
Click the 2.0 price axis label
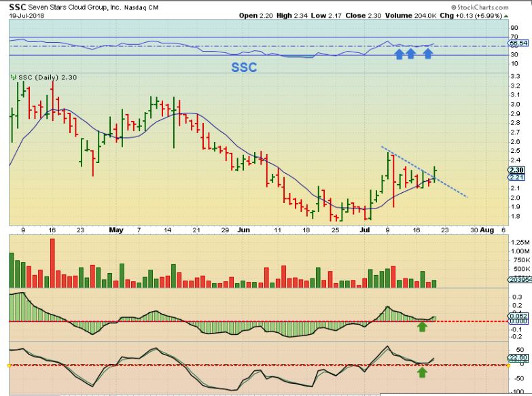pyautogui.click(x=516, y=198)
